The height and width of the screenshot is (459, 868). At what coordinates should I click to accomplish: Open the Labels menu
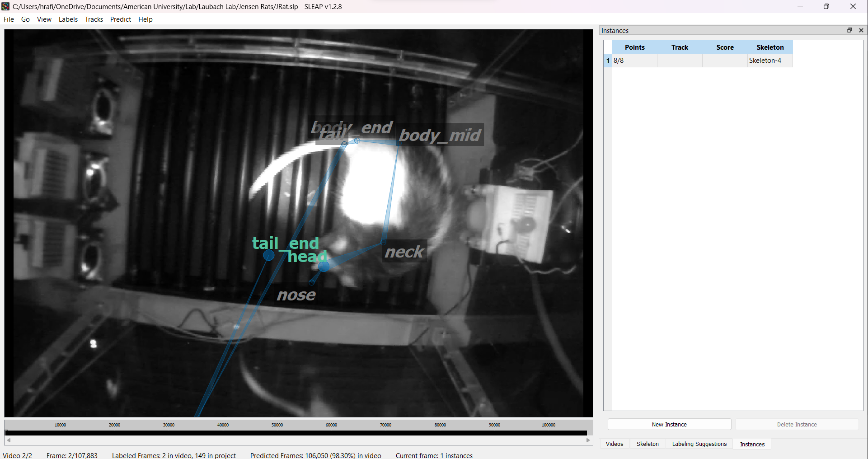[68, 19]
